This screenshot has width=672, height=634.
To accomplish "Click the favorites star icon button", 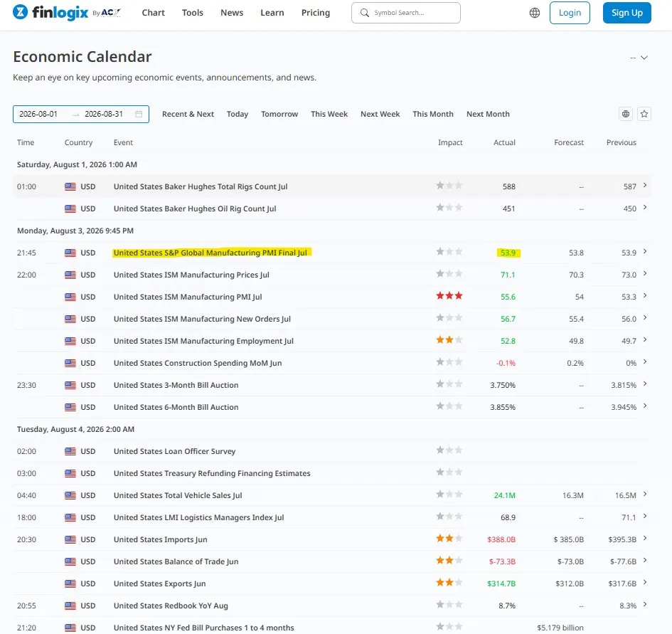I will pos(644,114).
